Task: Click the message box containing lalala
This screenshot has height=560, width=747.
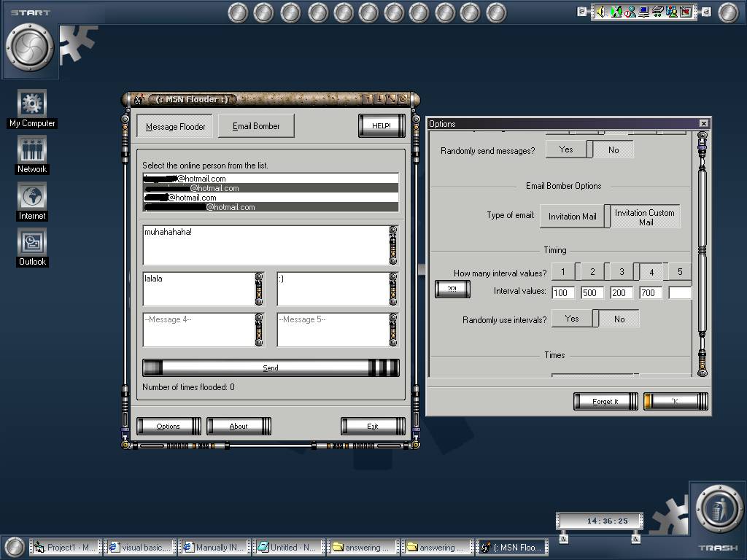Action: [x=198, y=289]
